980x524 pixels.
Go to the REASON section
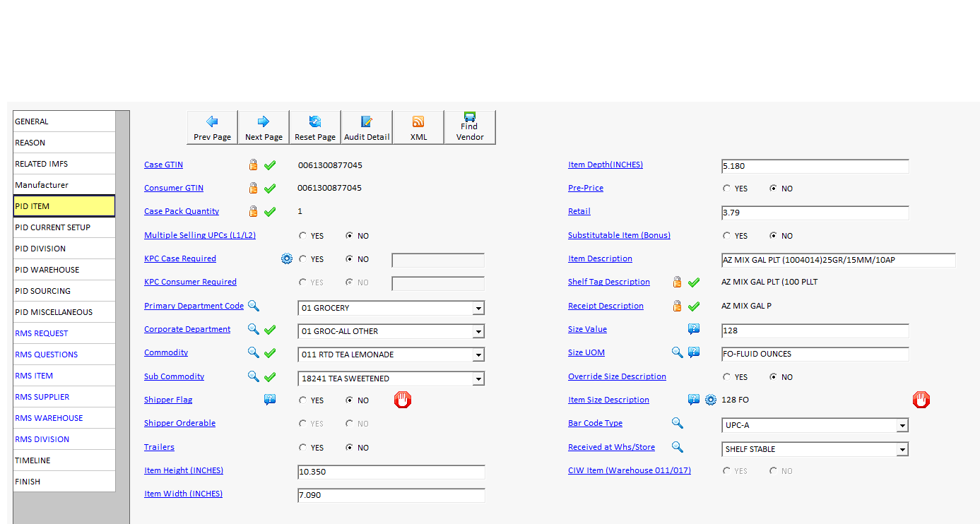pyautogui.click(x=64, y=143)
